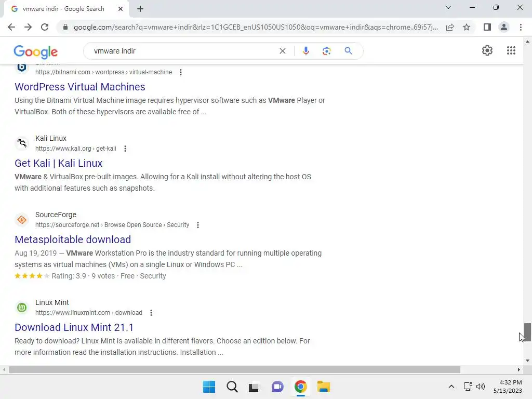Open more options for Kali Linux result
Image resolution: width=532 pixels, height=399 pixels.
(125, 149)
